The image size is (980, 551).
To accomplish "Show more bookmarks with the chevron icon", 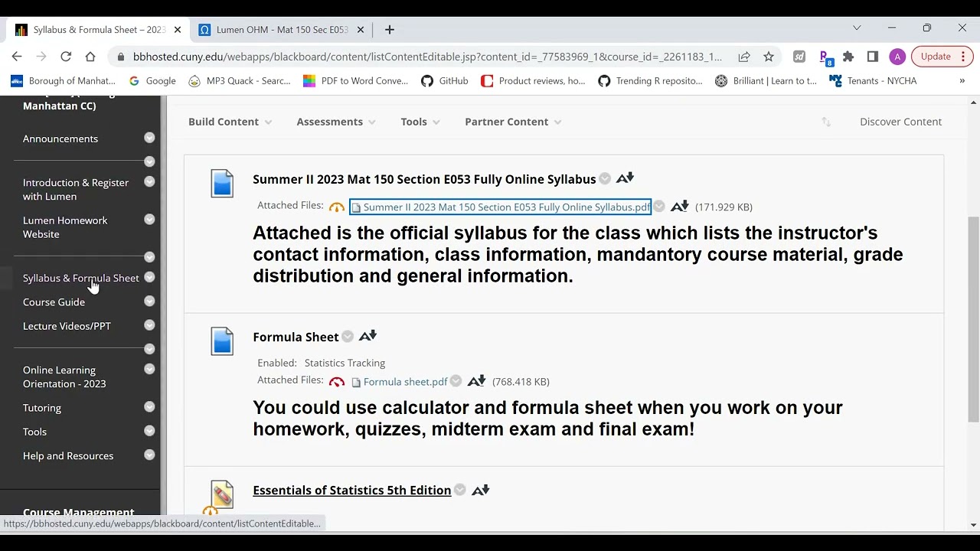I will 962,80.
